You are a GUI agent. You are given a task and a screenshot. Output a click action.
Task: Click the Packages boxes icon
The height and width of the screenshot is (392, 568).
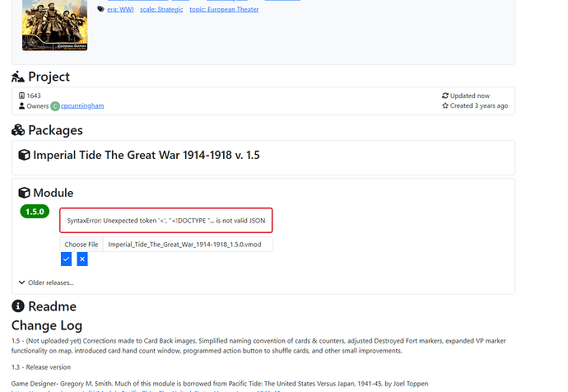18,130
